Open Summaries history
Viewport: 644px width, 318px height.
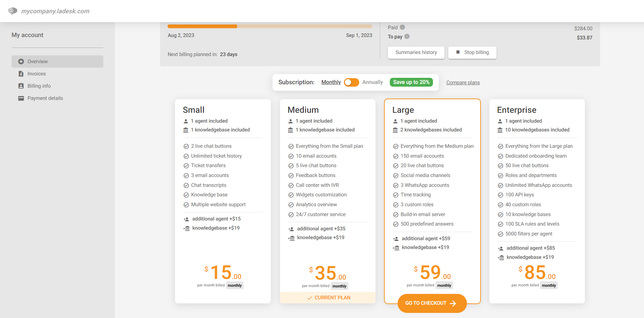tap(416, 52)
